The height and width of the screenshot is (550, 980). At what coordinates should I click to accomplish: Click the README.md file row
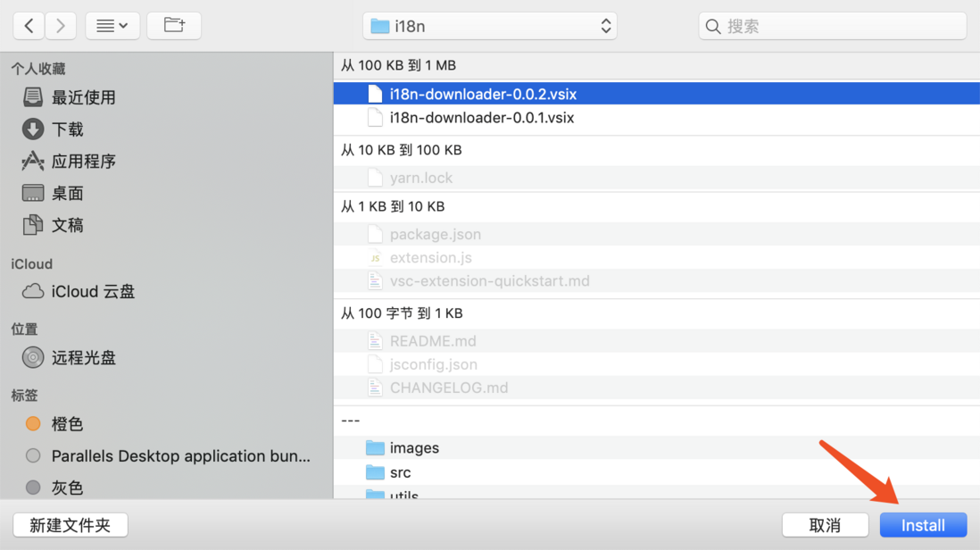pos(656,341)
